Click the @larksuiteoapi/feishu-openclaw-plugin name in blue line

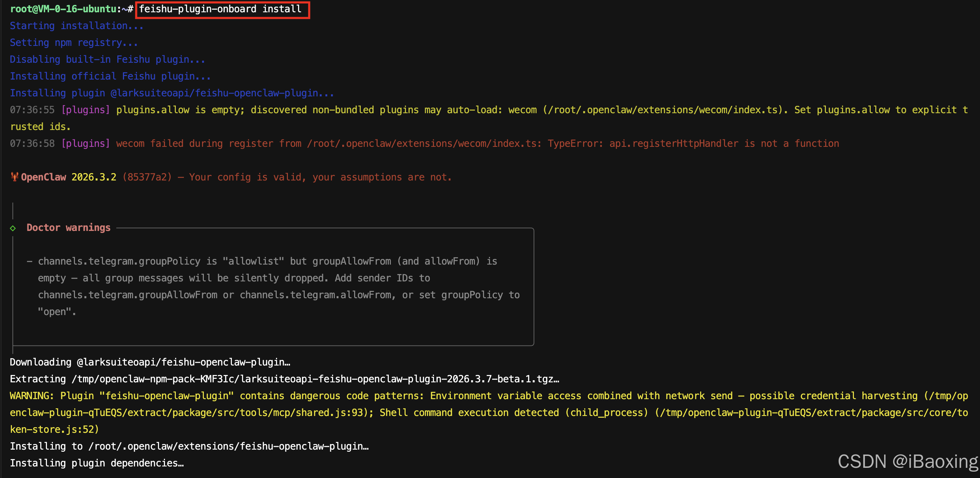[x=214, y=93]
